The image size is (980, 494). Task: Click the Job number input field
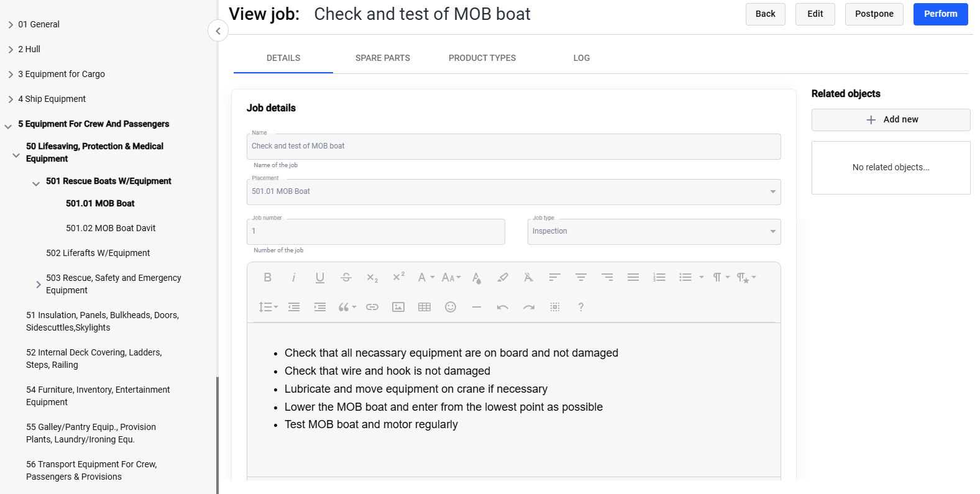375,232
